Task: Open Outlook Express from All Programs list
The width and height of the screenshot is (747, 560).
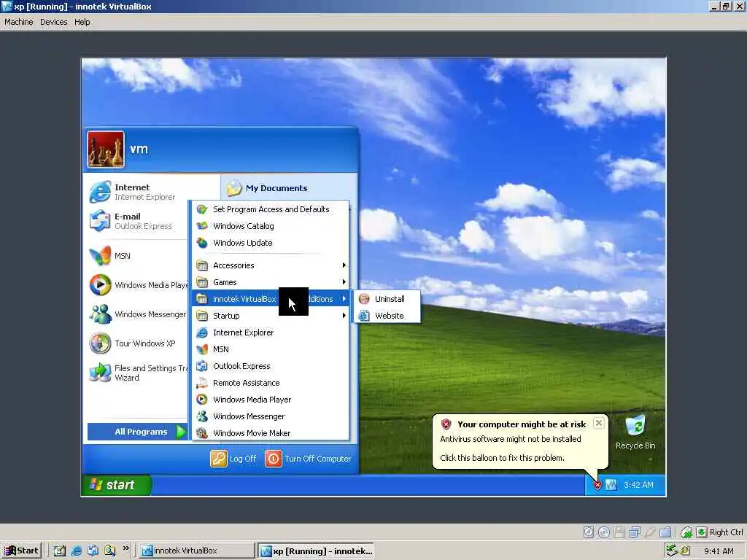Action: click(270, 366)
